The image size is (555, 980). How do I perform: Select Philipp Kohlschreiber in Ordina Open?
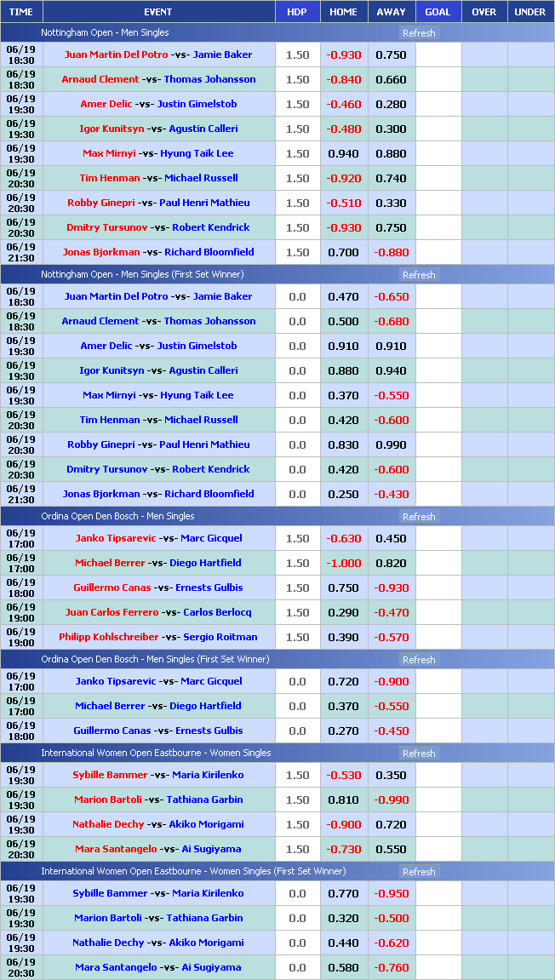pyautogui.click(x=108, y=637)
